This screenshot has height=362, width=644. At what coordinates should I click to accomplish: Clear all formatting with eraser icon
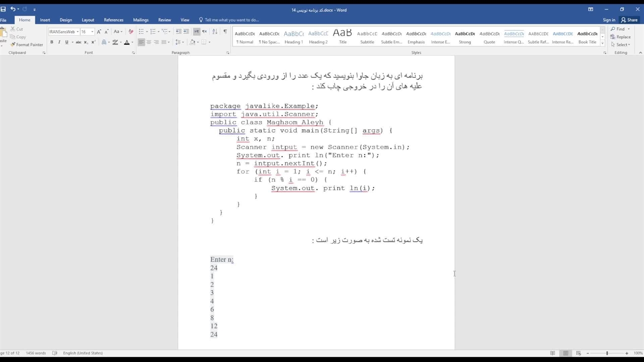tap(131, 32)
